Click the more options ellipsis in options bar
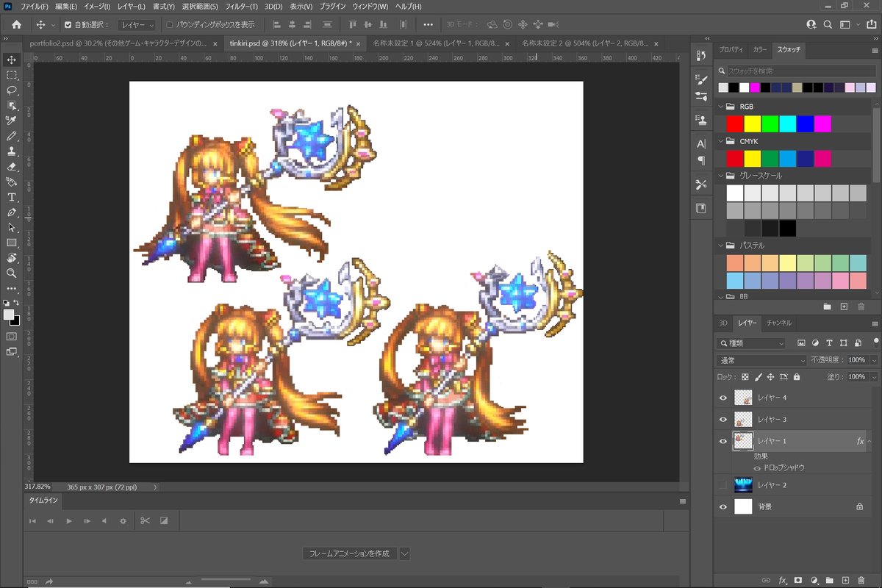 pos(429,24)
